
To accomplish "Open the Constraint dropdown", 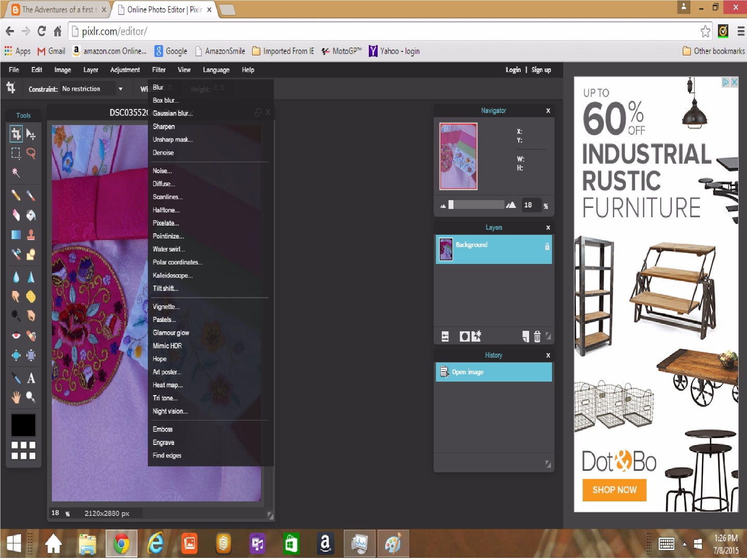I will click(x=92, y=89).
